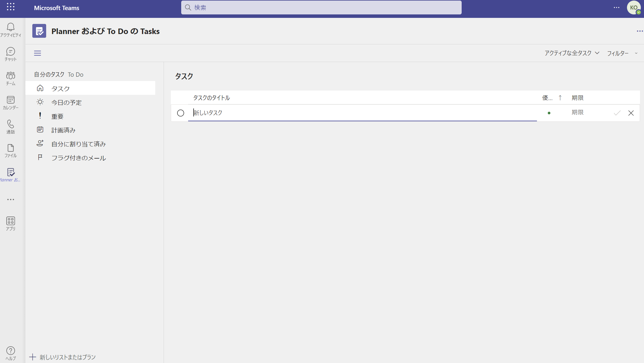Select 自分に割り当て済み list
The image size is (644, 363).
tap(90, 144)
